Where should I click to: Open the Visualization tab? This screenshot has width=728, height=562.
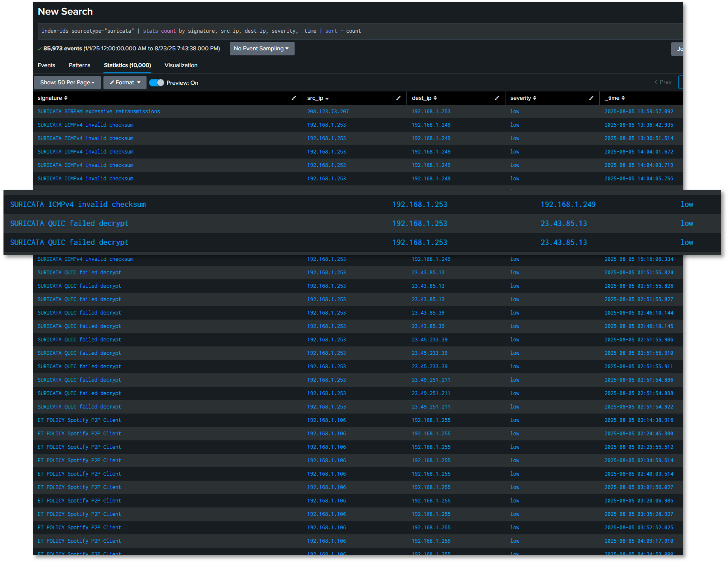pyautogui.click(x=181, y=65)
